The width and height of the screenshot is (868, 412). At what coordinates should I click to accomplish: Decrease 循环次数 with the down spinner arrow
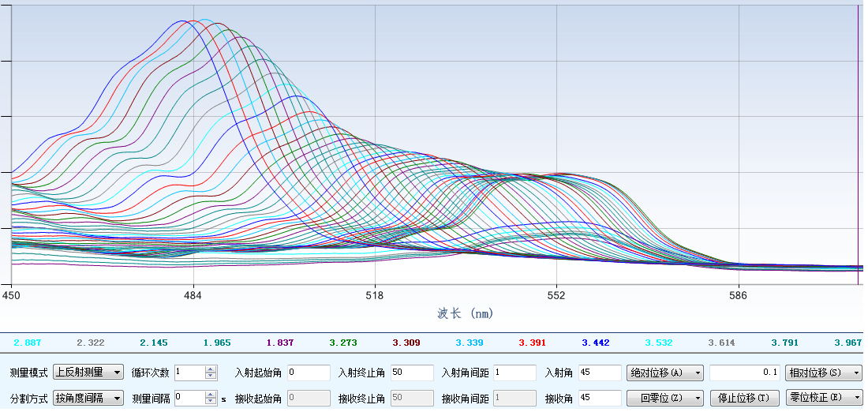pos(211,376)
